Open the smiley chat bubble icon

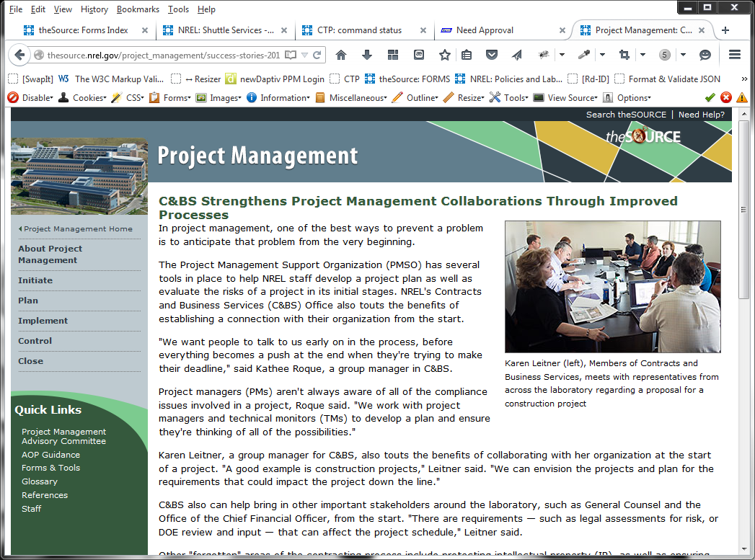705,55
